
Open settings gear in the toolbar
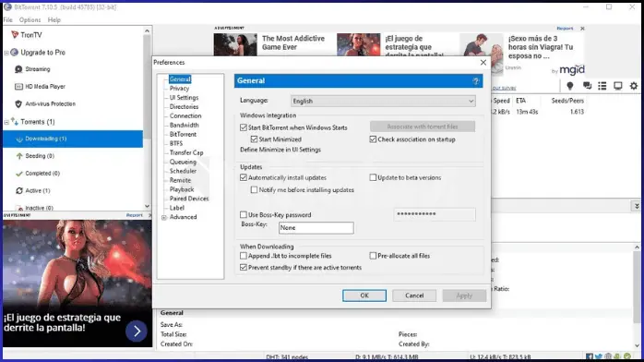pos(634,86)
